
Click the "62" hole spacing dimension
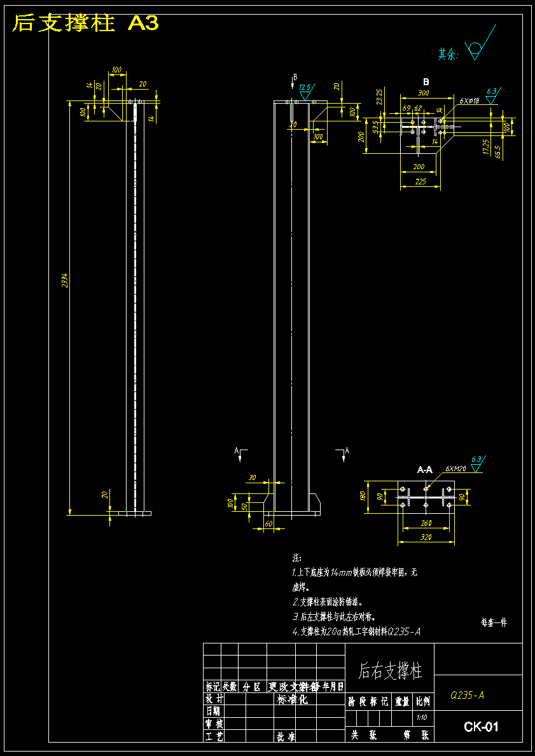(418, 108)
